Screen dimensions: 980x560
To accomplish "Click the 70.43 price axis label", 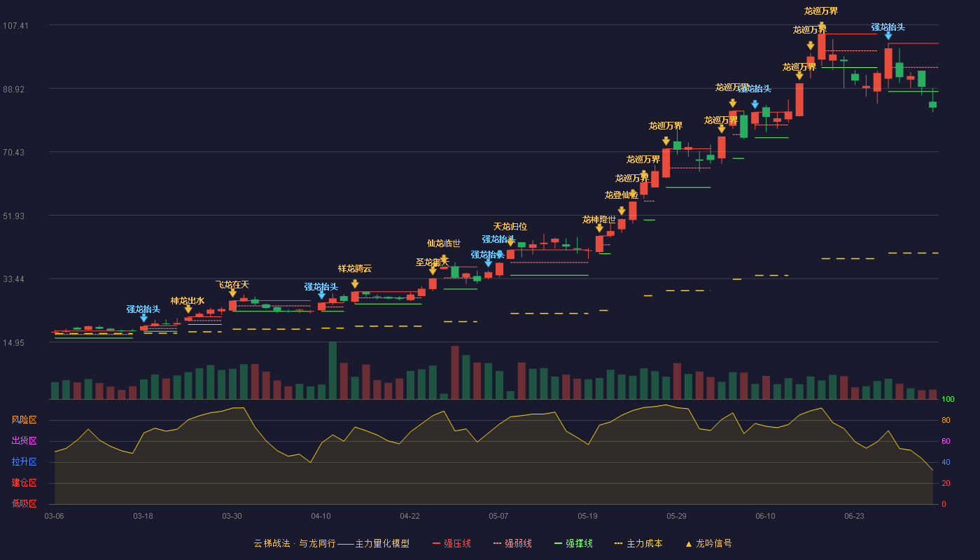I will click(x=15, y=153).
